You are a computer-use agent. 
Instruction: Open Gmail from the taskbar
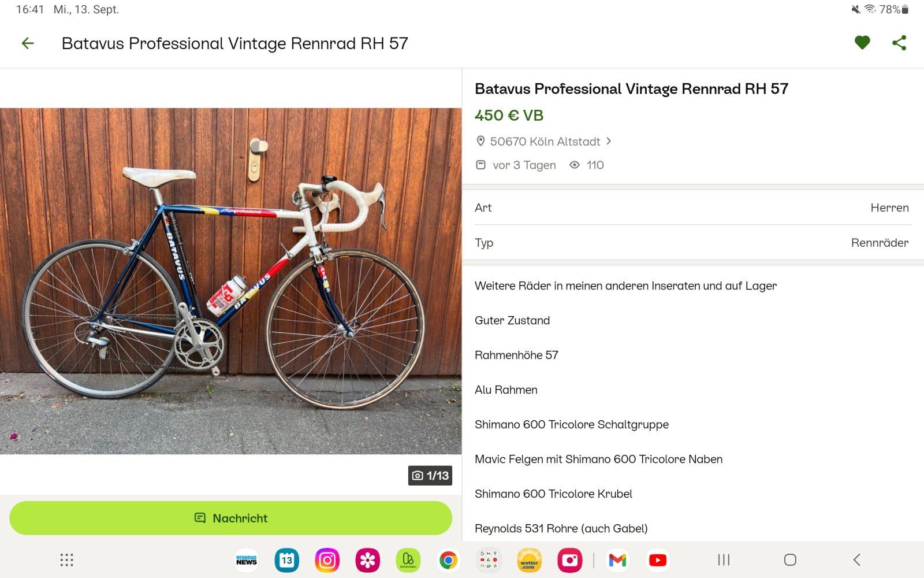coord(617,560)
